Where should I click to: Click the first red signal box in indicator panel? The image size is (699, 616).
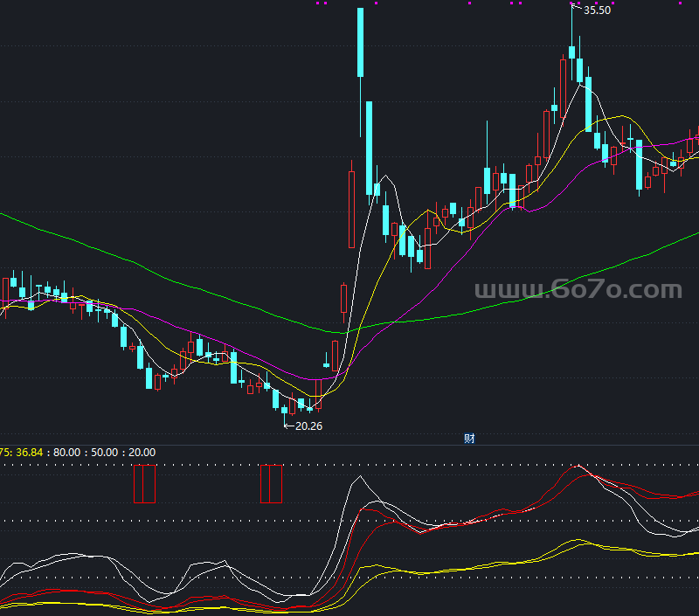[144, 484]
